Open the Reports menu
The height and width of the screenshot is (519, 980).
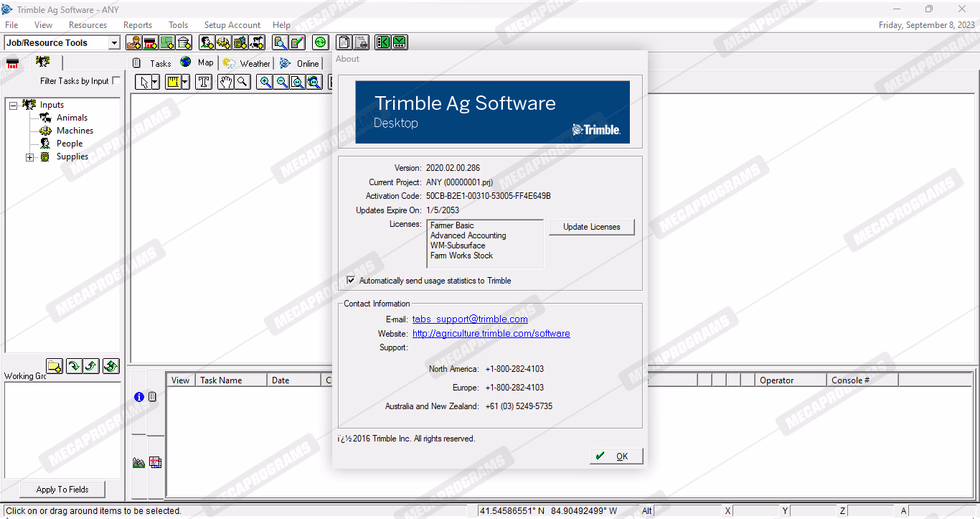[138, 25]
